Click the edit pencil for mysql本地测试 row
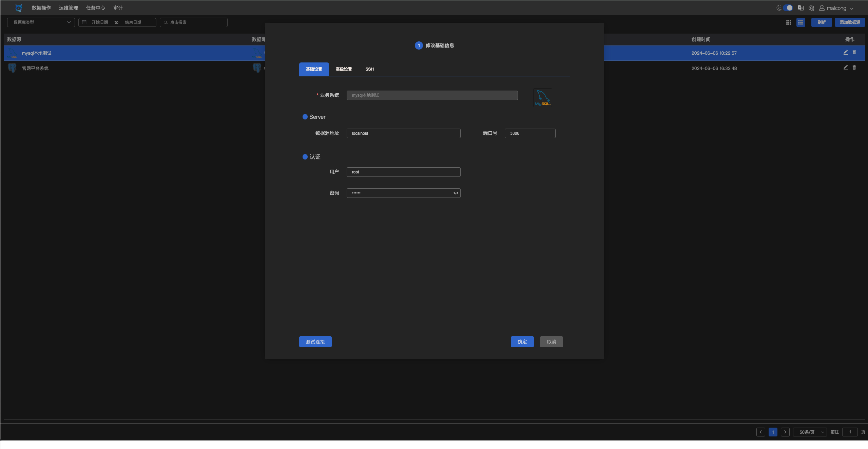This screenshot has width=868, height=449. pyautogui.click(x=846, y=52)
